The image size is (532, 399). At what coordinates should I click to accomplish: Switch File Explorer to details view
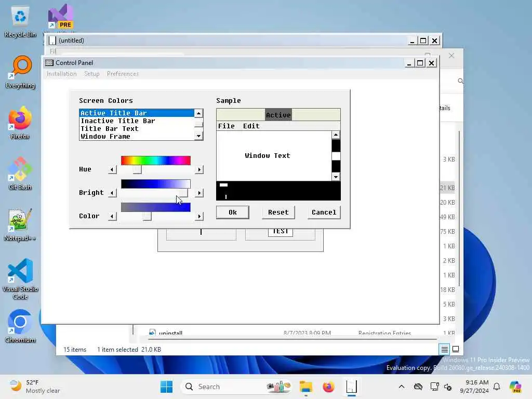tap(445, 349)
